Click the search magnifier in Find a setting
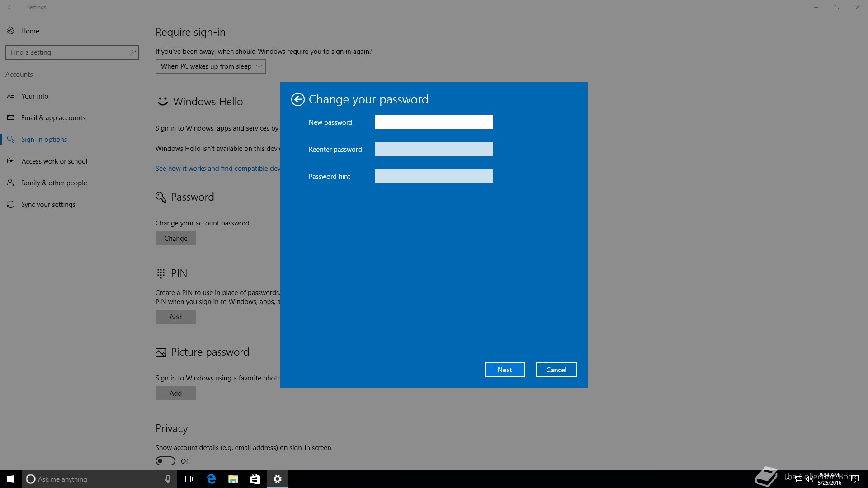 (x=132, y=52)
